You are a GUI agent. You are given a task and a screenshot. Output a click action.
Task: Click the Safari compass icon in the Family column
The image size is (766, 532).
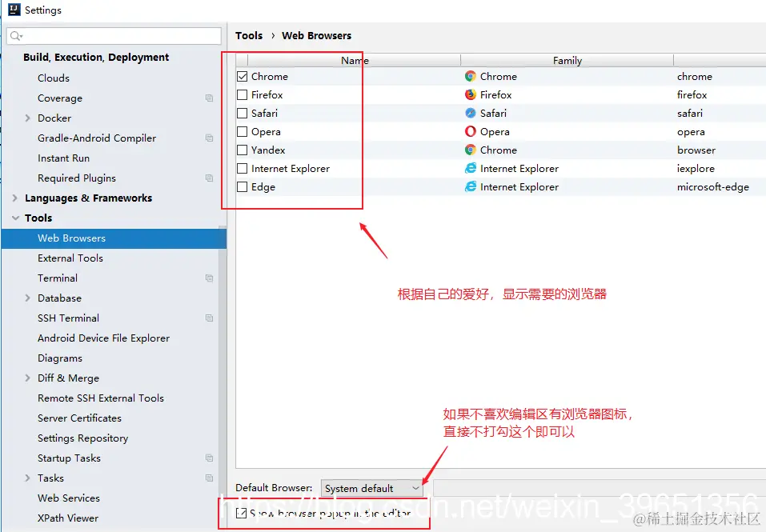pos(470,114)
